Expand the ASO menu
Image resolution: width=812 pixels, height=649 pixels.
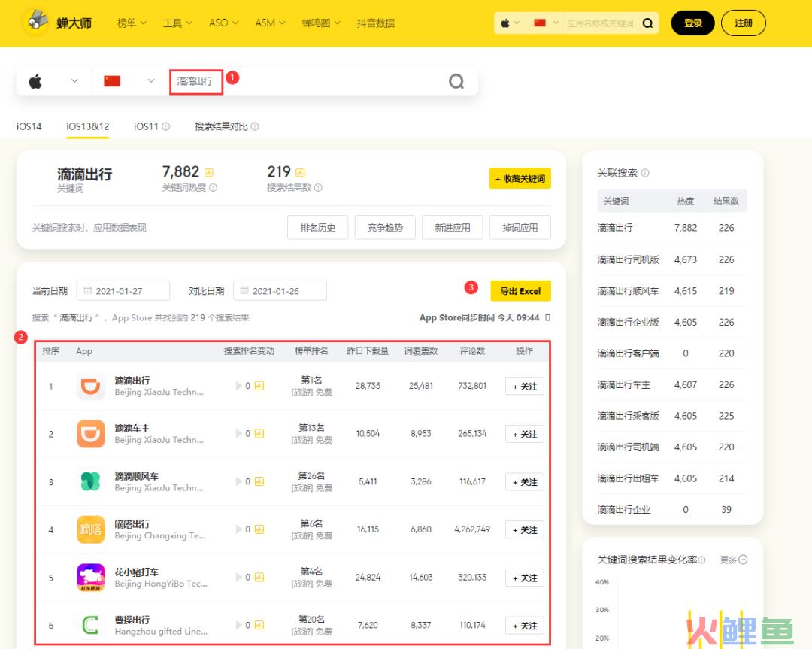click(224, 23)
